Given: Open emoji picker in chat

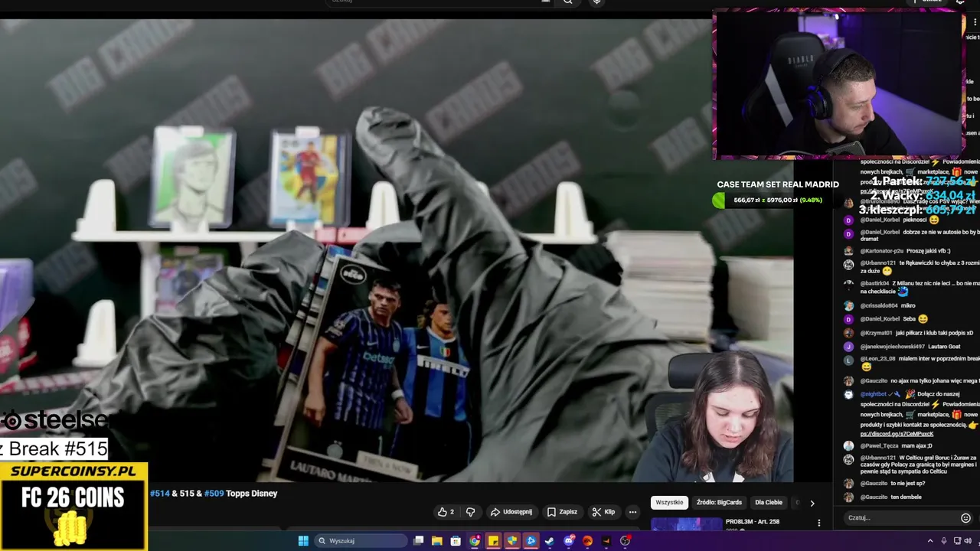Looking at the screenshot, I should 965,518.
